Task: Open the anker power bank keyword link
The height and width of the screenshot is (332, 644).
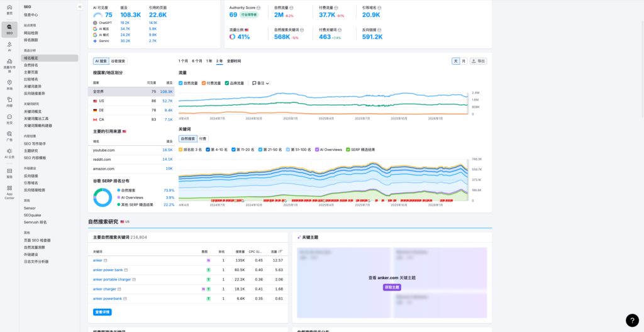Action: point(108,270)
